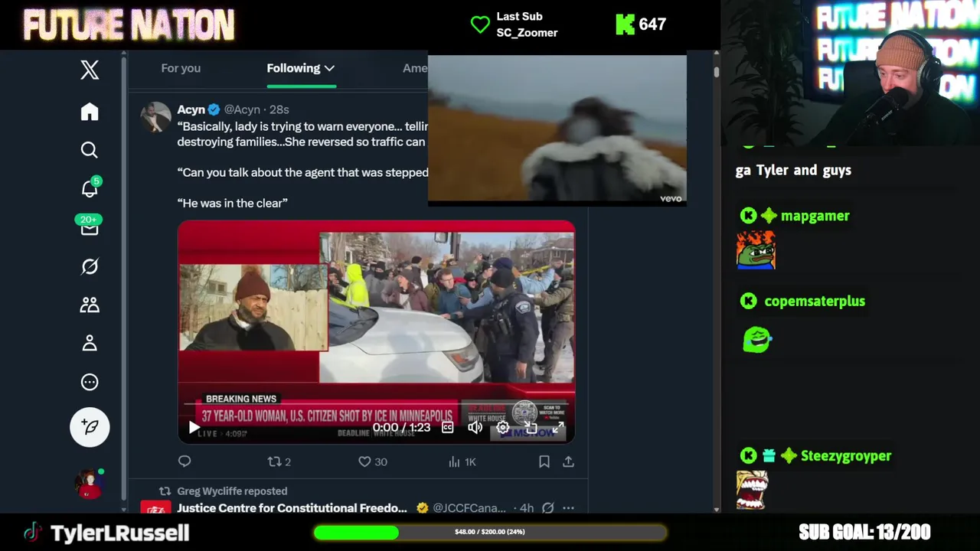This screenshot has height=551, width=980.
Task: Click the TikTok logo beside TylerLRussell
Action: 32,533
